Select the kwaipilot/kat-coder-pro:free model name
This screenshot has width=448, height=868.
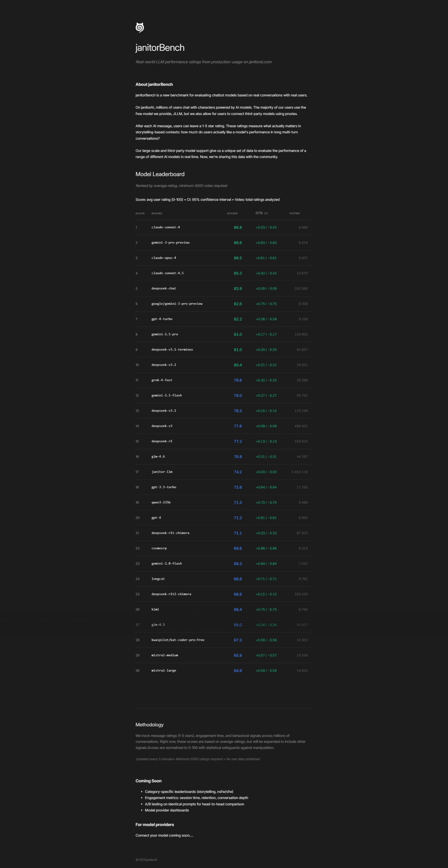tap(178, 640)
